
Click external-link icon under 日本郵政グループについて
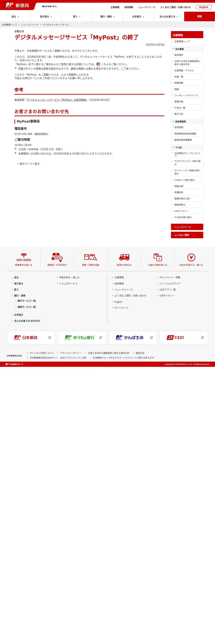pyautogui.click(x=176, y=155)
